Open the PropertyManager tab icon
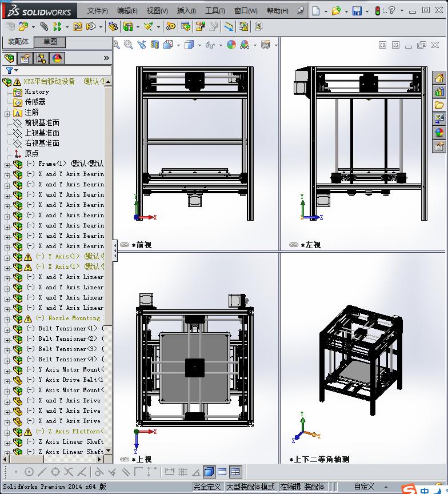Screen dimensions: 448x494 [25, 58]
